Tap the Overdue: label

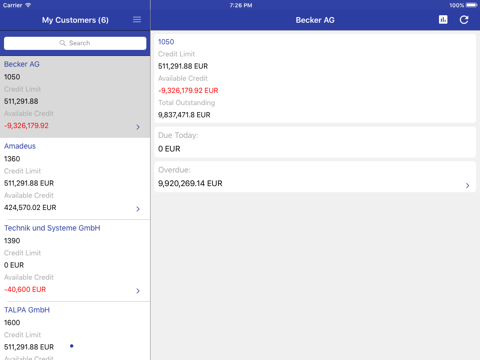[x=174, y=170]
